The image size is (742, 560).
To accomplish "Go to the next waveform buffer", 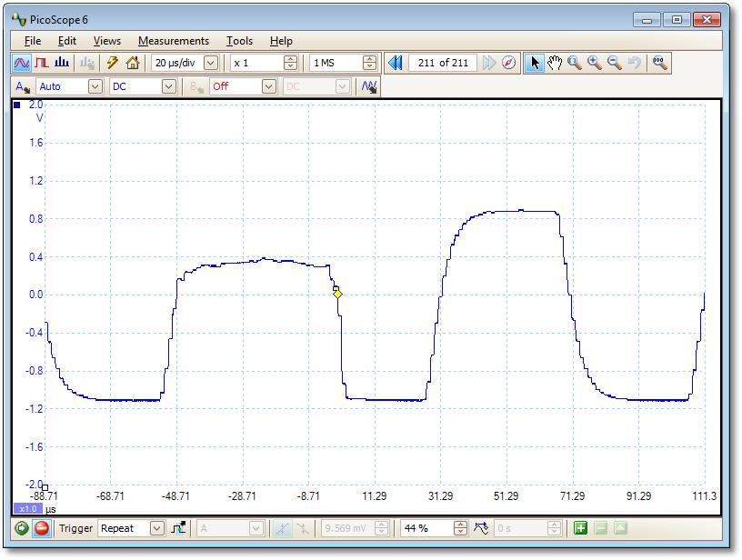I will pyautogui.click(x=489, y=63).
